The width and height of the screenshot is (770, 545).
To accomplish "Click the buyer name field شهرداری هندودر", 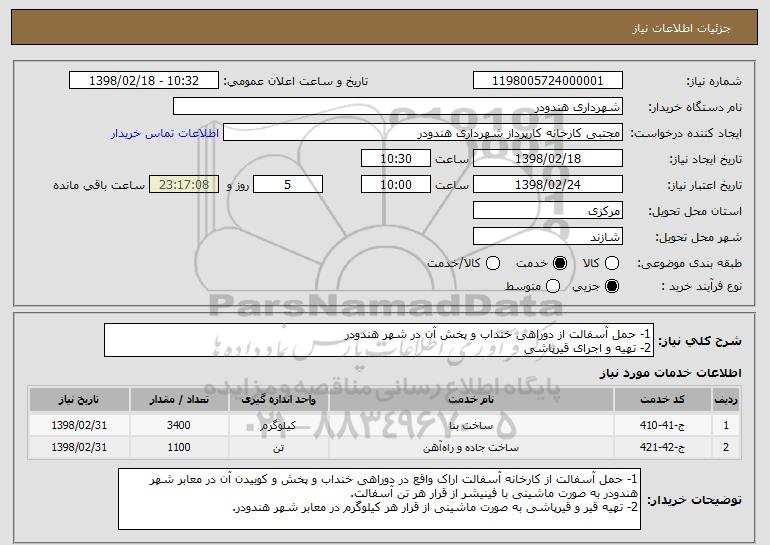I will (x=398, y=107).
